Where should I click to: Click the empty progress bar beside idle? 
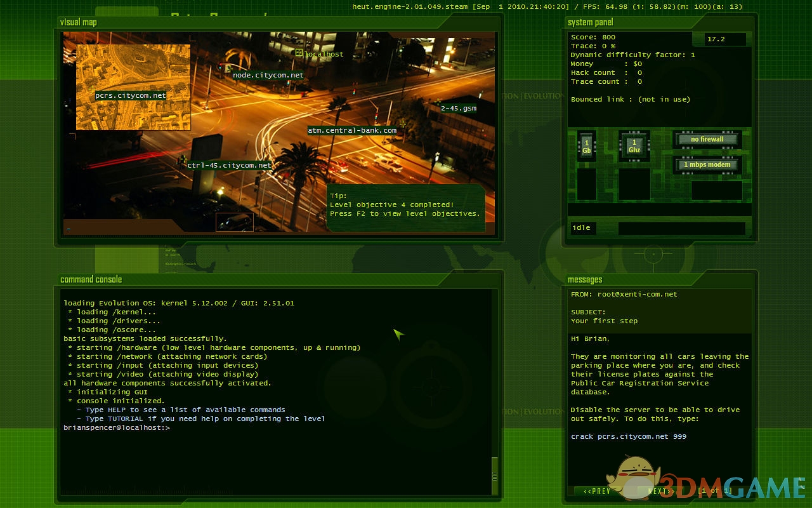(682, 228)
